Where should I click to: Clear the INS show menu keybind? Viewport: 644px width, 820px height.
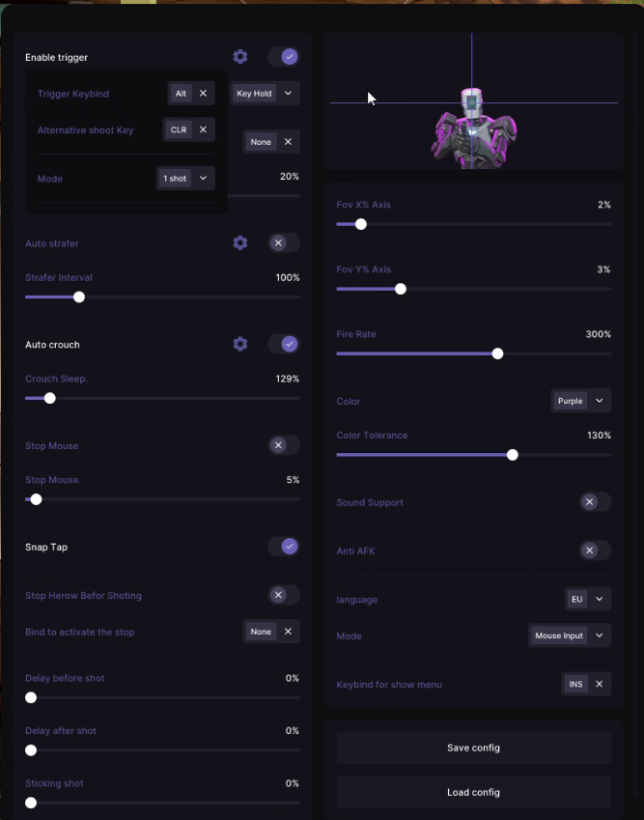(599, 684)
